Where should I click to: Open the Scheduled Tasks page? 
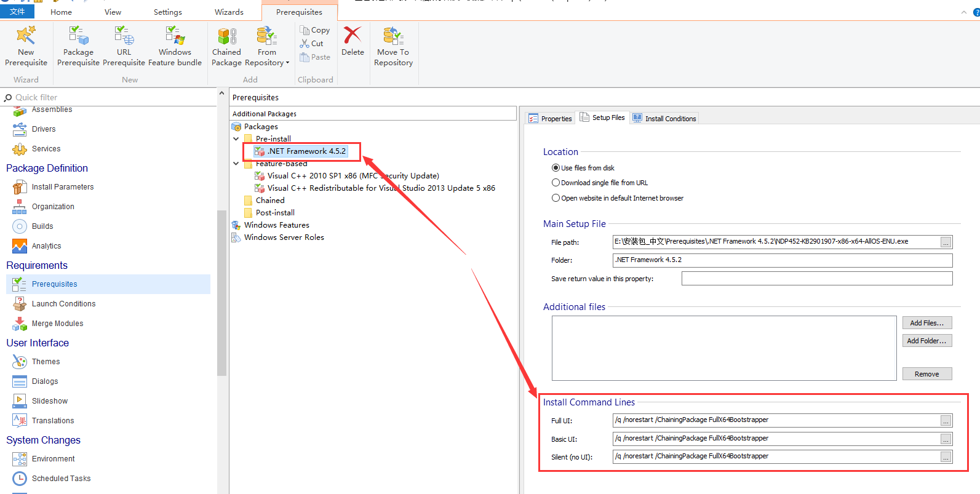coord(61,479)
